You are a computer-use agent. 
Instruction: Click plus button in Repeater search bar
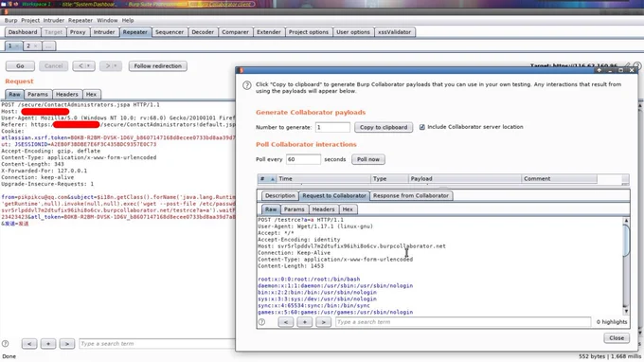(48, 343)
